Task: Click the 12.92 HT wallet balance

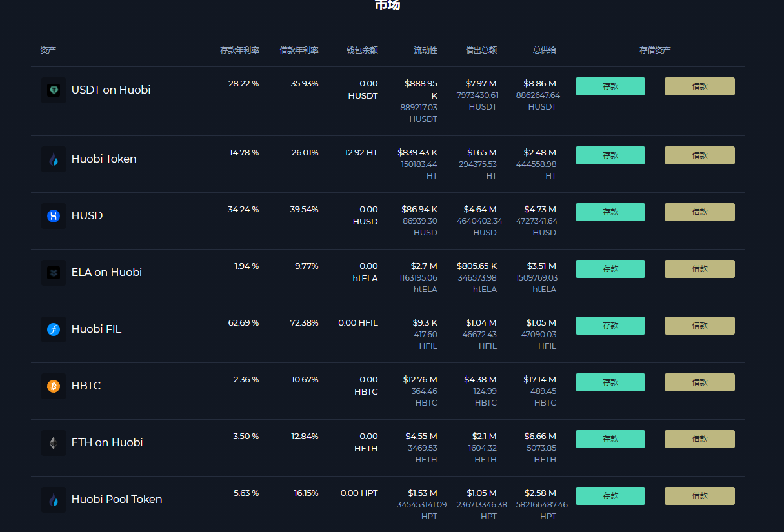Action: pyautogui.click(x=361, y=153)
